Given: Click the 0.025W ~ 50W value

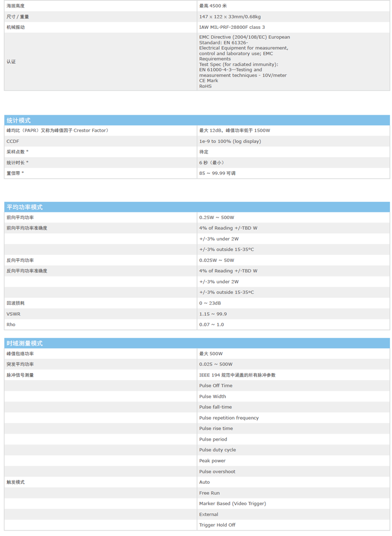Looking at the screenshot, I should [216, 260].
